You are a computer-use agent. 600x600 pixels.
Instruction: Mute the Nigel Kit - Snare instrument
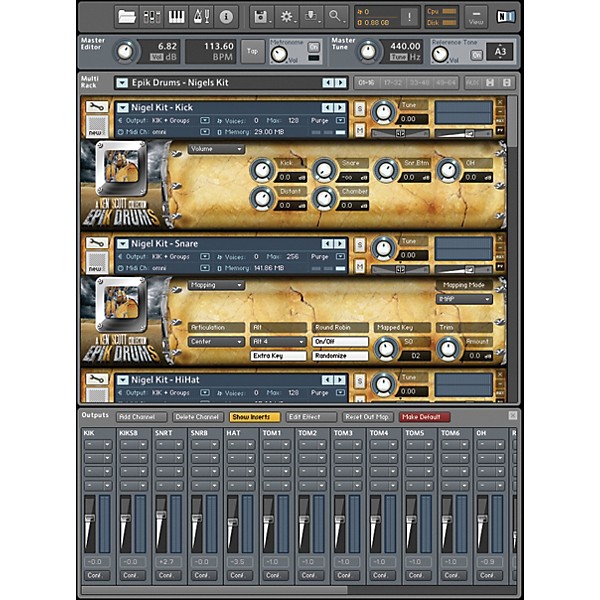pyautogui.click(x=359, y=267)
